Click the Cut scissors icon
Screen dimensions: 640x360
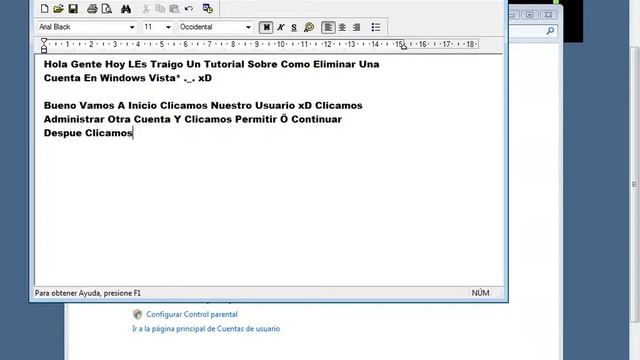[x=145, y=9]
